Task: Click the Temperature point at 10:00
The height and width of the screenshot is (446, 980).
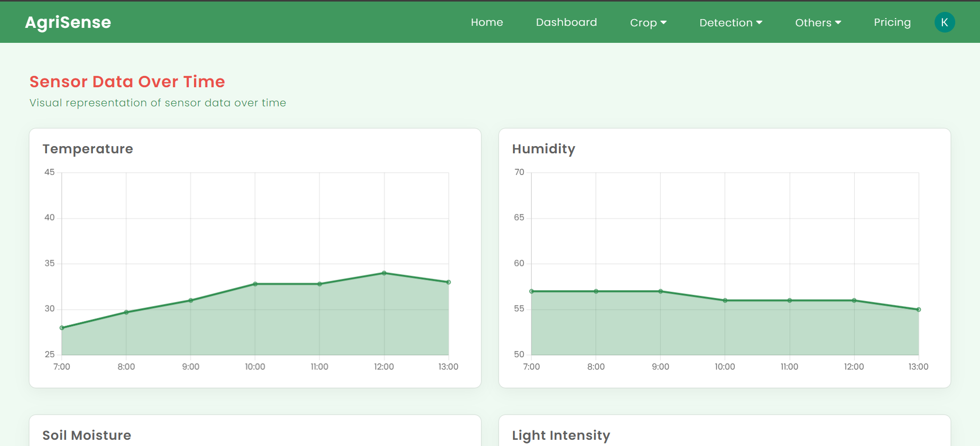Action: pyautogui.click(x=255, y=284)
